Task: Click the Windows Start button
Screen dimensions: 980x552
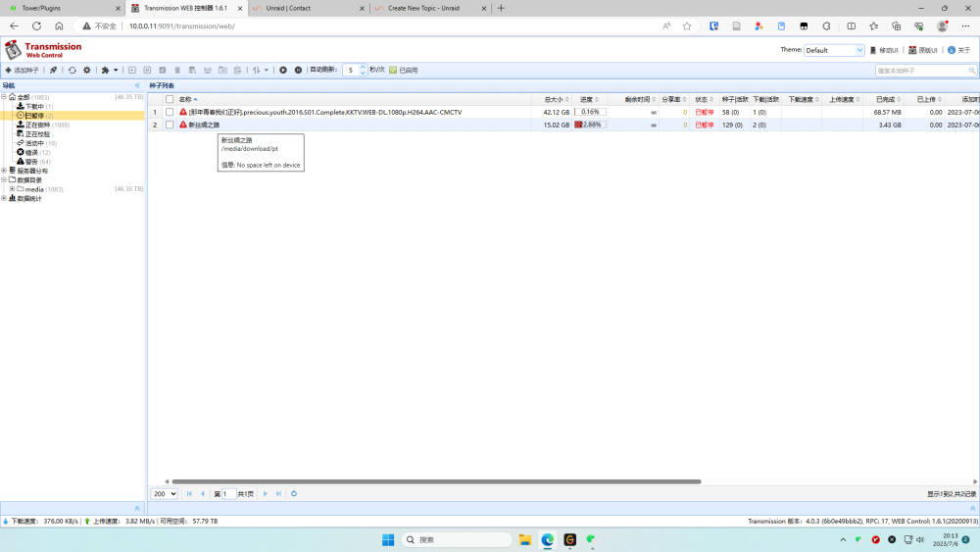Action: coord(388,539)
